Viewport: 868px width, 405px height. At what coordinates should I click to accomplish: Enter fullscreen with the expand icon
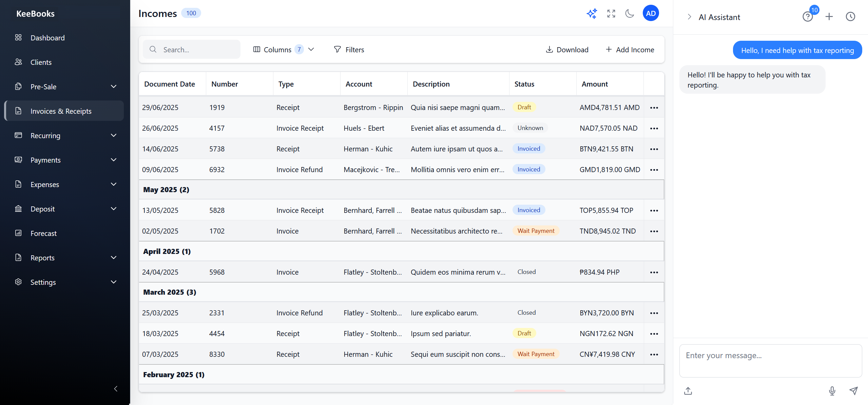611,14
